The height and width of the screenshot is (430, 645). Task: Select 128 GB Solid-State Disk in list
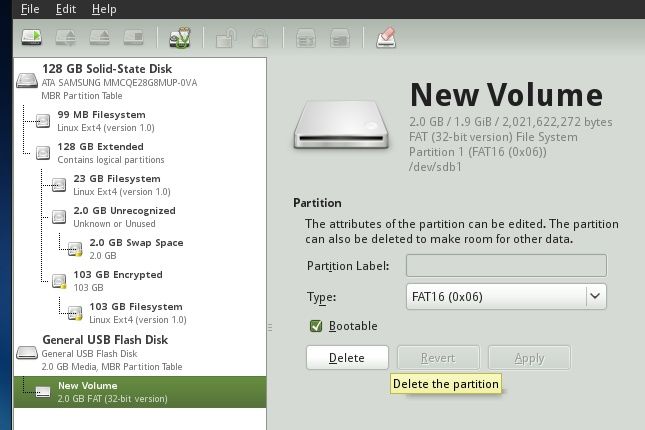coord(140,81)
